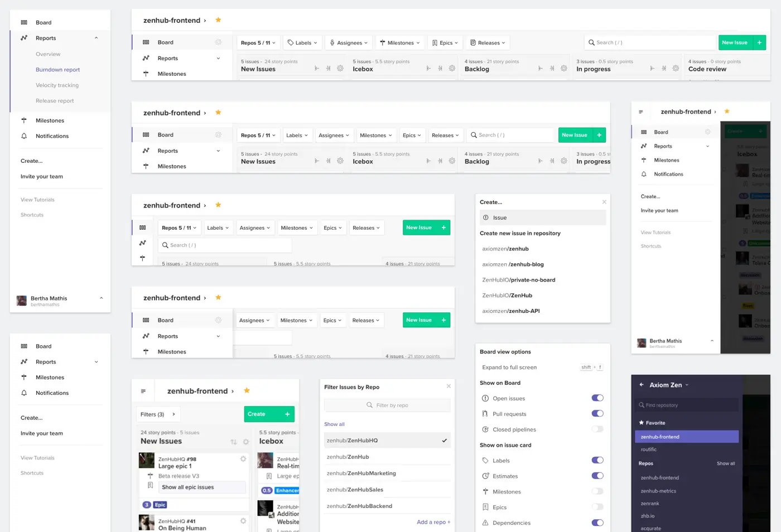Image resolution: width=781 pixels, height=532 pixels.
Task: Open the Axiom Zen organization dropdown
Action: click(x=687, y=385)
